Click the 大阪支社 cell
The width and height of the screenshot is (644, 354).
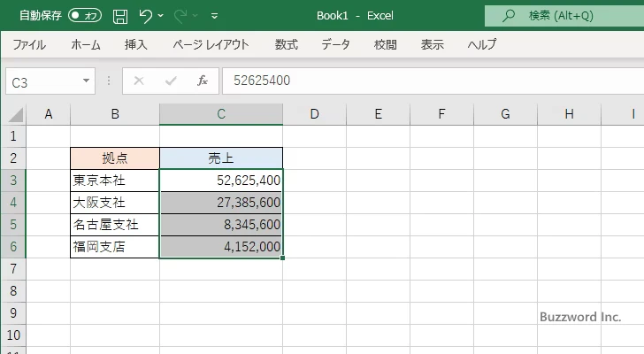click(115, 203)
